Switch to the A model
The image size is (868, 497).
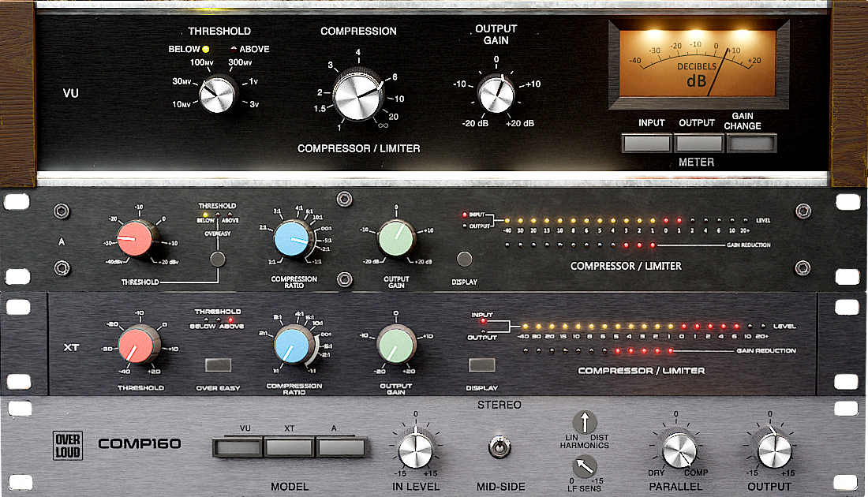339,446
